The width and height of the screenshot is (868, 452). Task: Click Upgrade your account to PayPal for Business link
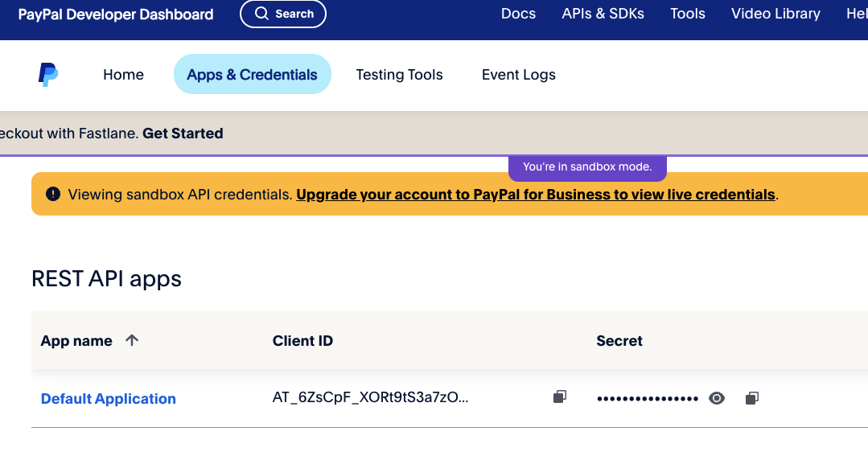point(536,195)
